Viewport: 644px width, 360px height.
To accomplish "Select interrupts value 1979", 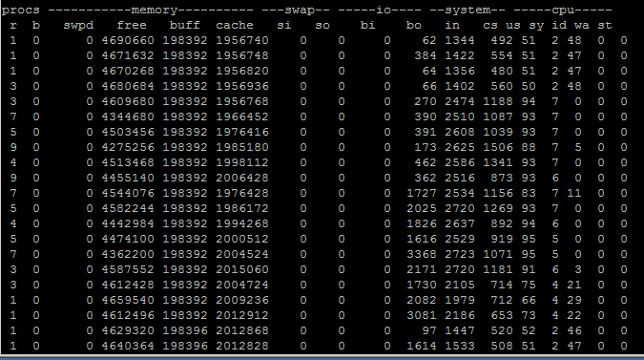I will point(460,300).
